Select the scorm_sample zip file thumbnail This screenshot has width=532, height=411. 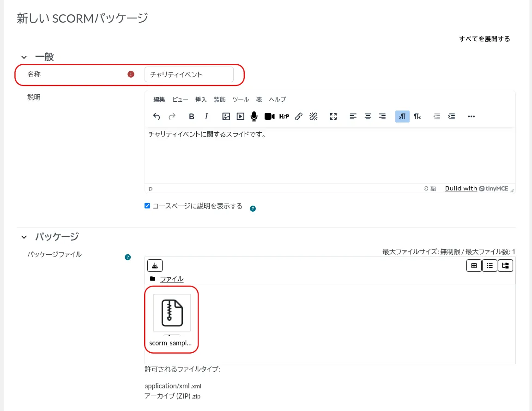coord(172,313)
